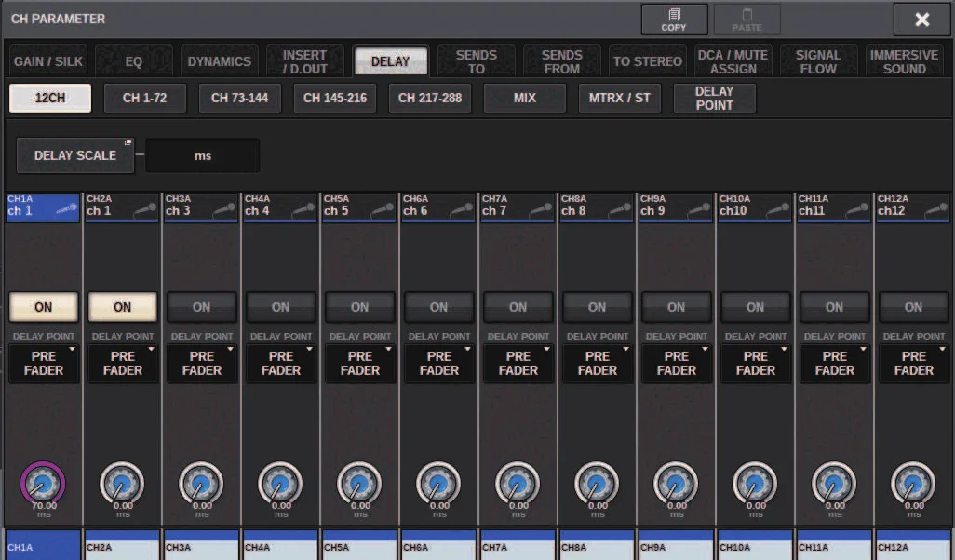
Task: Show CH 1-72 delay view
Action: coord(145,98)
